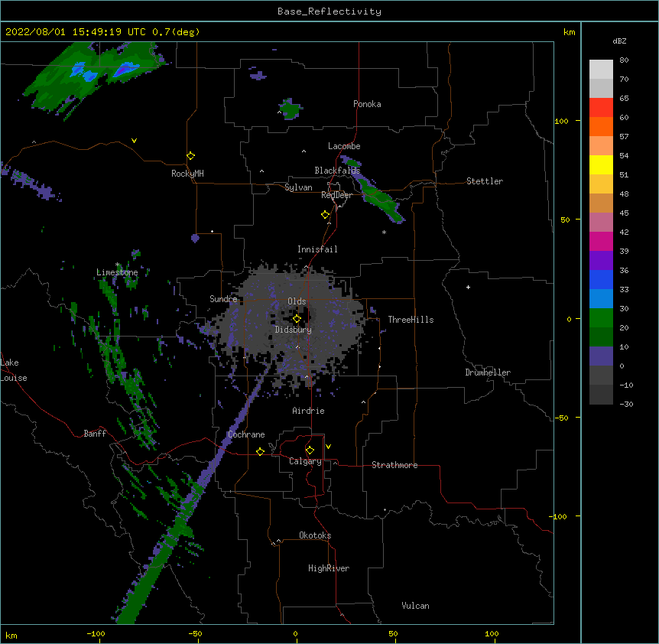The image size is (659, 644).
Task: Click the Drumheller label
Action: pos(488,372)
